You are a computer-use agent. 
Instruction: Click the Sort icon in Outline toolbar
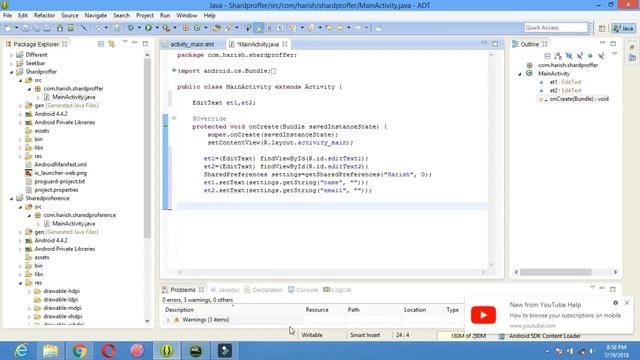[x=558, y=56]
